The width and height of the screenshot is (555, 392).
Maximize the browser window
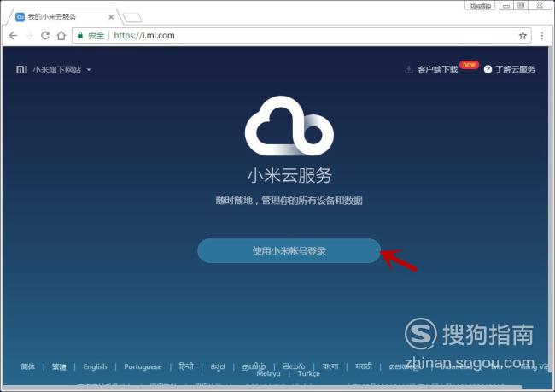tap(521, 5)
